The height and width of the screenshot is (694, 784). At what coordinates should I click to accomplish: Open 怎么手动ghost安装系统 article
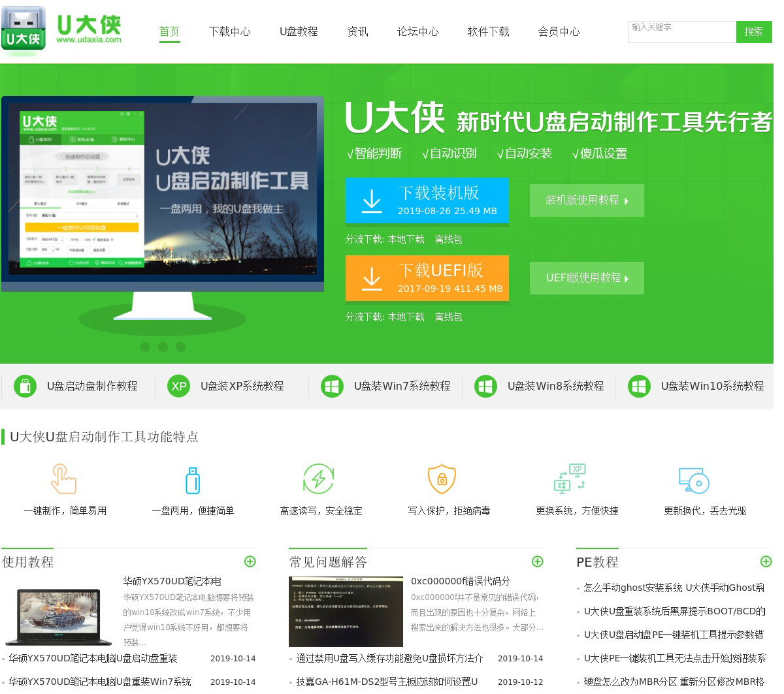[x=674, y=588]
